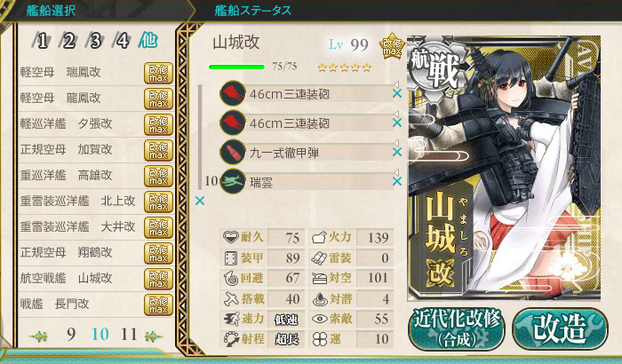Click the 改修max gold star badge beside Lv 99
Viewport: 622px width, 364px height.
[x=392, y=47]
